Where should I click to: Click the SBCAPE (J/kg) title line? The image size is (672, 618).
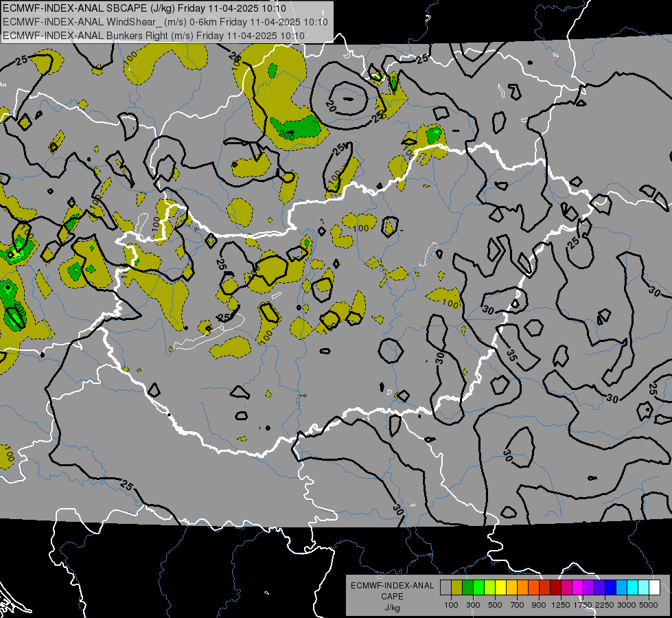pos(144,8)
